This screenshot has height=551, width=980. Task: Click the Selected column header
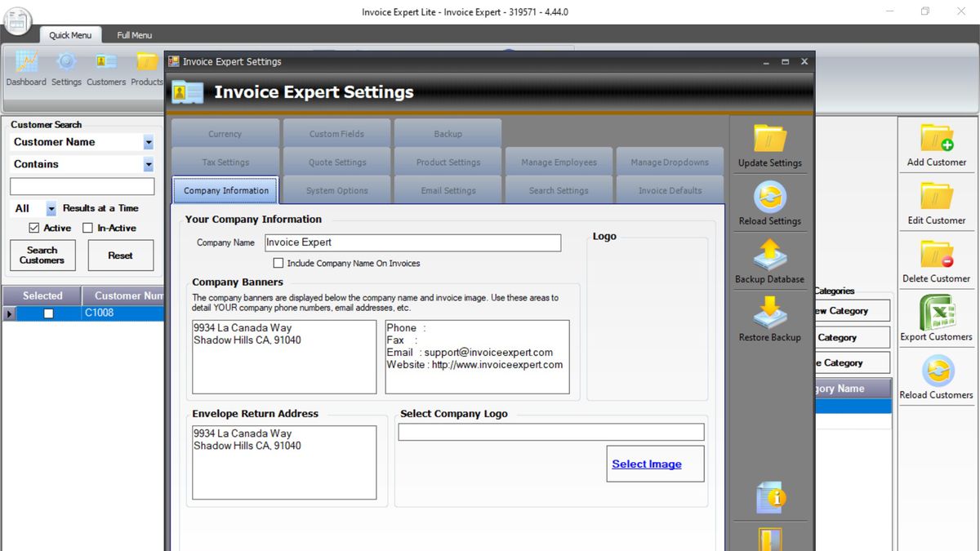tap(42, 295)
